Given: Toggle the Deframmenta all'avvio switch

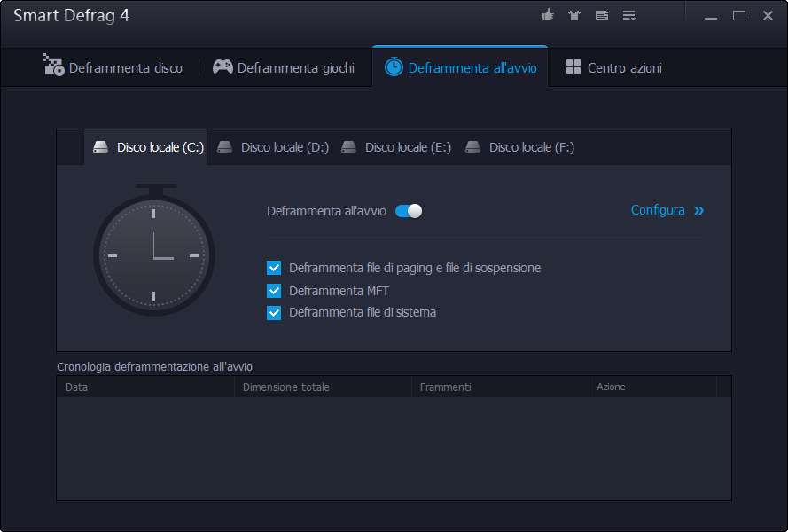Looking at the screenshot, I should point(409,211).
